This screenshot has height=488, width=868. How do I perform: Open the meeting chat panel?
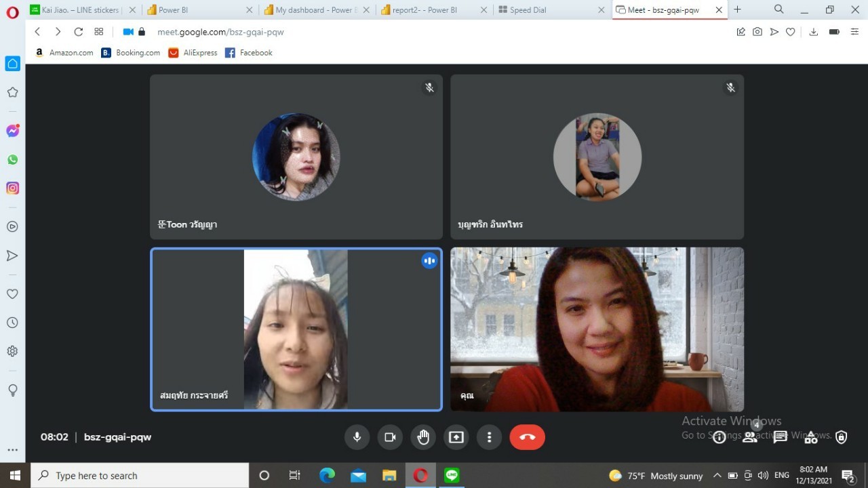coord(780,437)
